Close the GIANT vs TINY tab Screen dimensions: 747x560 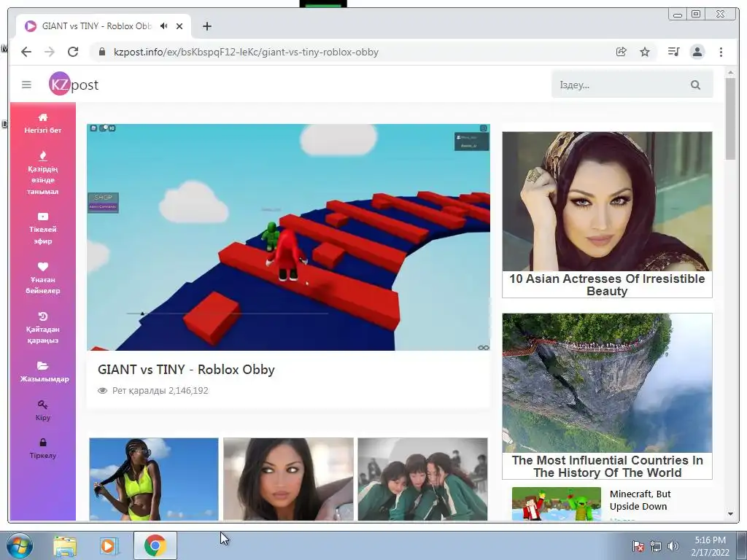(179, 26)
